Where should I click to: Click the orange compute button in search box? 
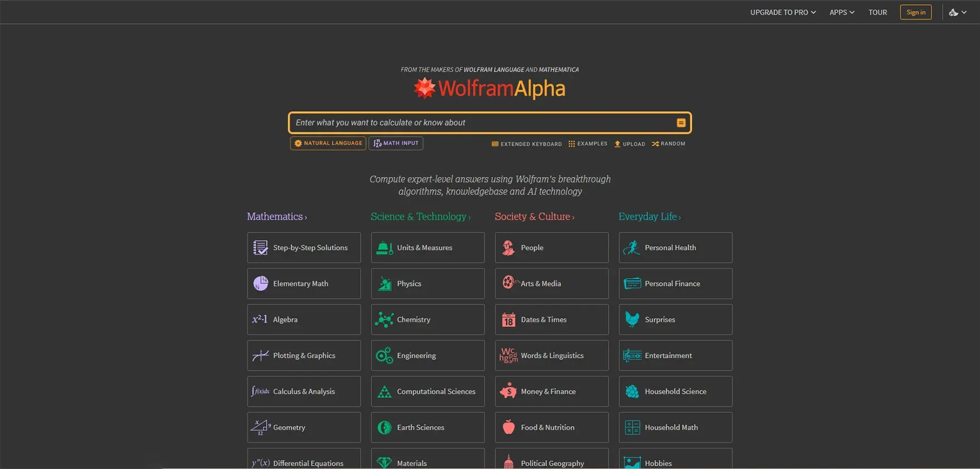pyautogui.click(x=680, y=122)
